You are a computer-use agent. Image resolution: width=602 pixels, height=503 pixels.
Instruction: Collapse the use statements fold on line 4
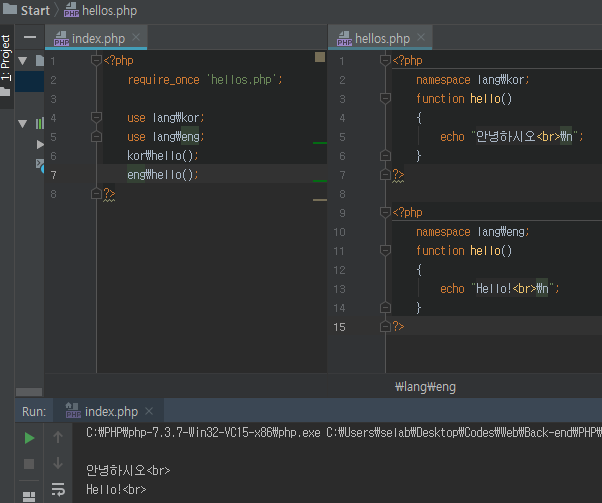(96, 118)
